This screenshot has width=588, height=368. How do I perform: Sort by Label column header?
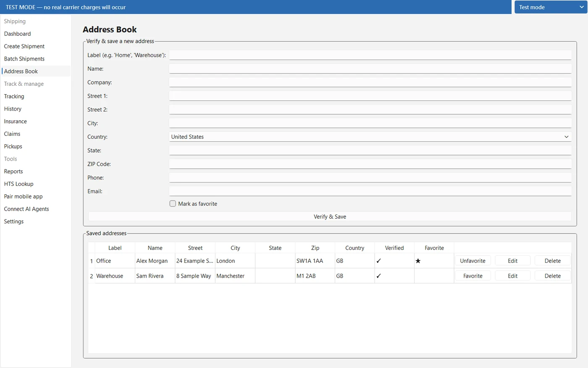click(115, 248)
